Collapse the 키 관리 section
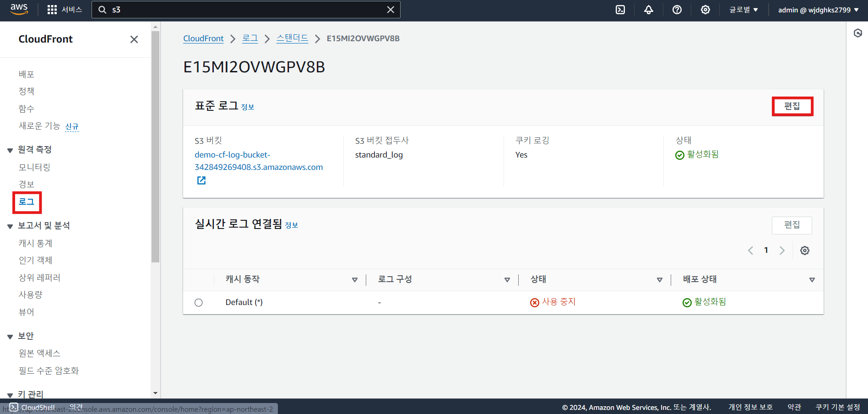The image size is (868, 414). 10,395
